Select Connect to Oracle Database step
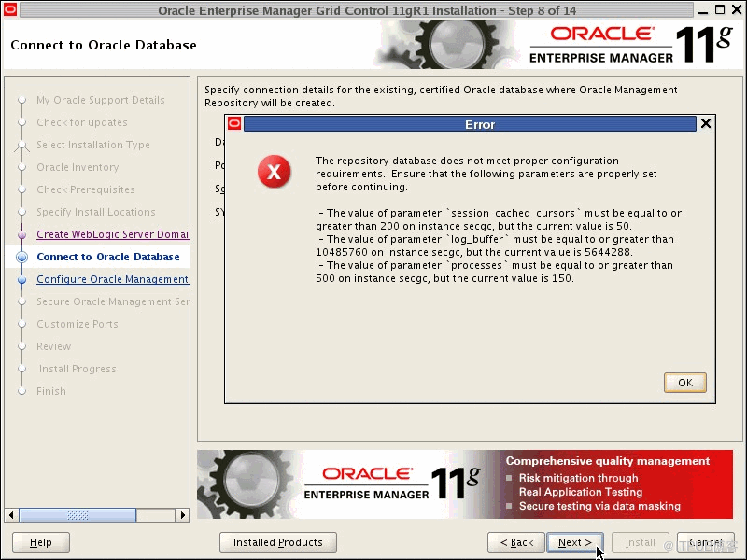Viewport: 747px width, 560px height. (108, 257)
